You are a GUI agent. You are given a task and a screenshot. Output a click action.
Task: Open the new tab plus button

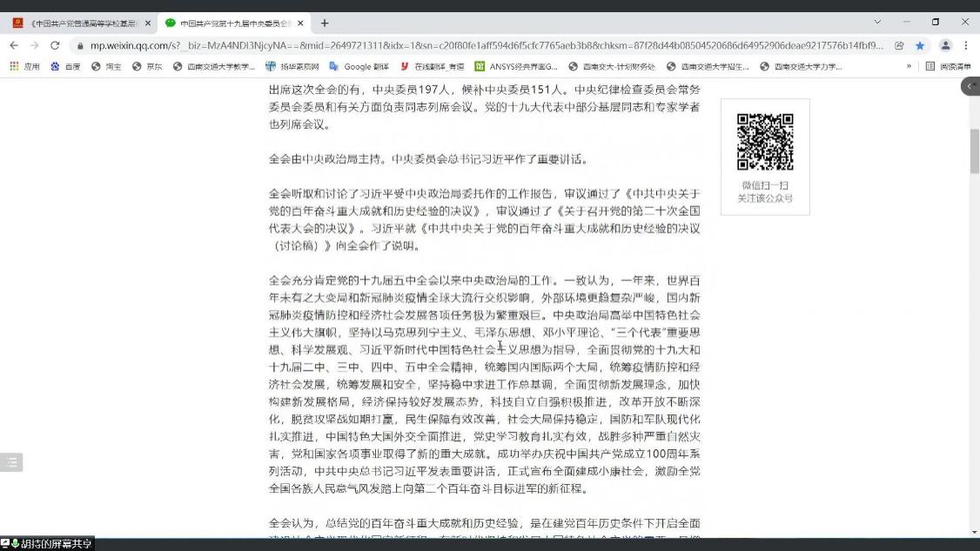click(x=325, y=23)
